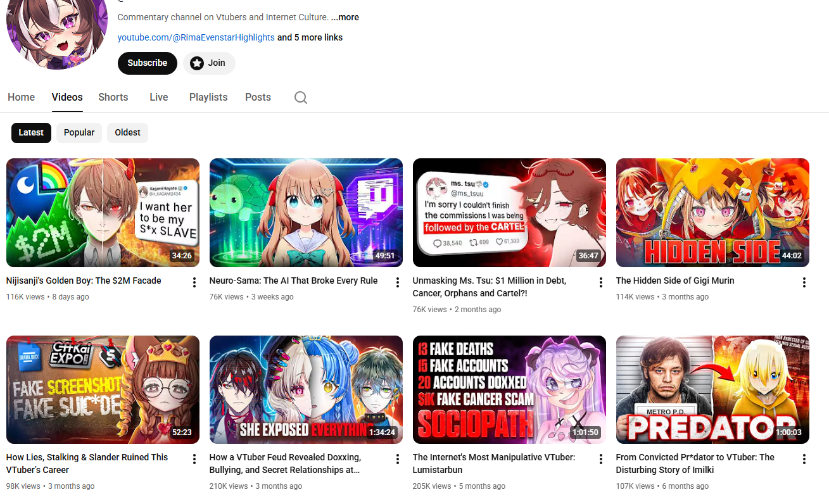
Task: Subscribe to the channel
Action: click(148, 63)
